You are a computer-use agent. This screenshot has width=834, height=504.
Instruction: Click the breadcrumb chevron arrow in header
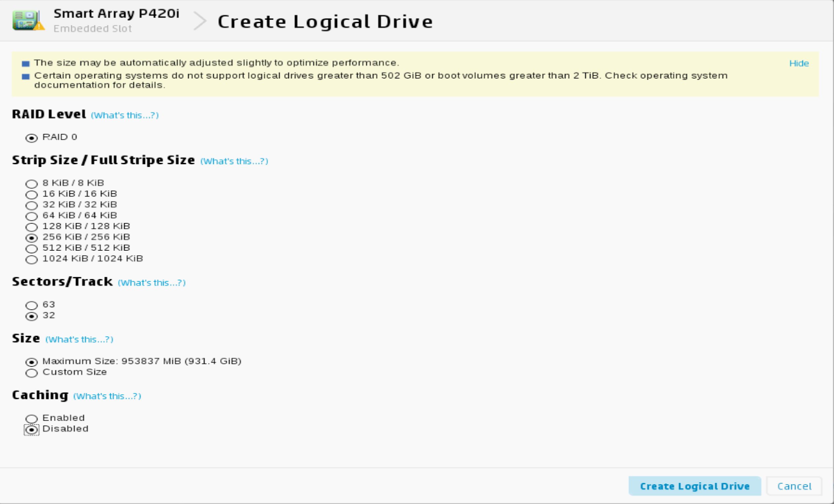[x=200, y=21]
